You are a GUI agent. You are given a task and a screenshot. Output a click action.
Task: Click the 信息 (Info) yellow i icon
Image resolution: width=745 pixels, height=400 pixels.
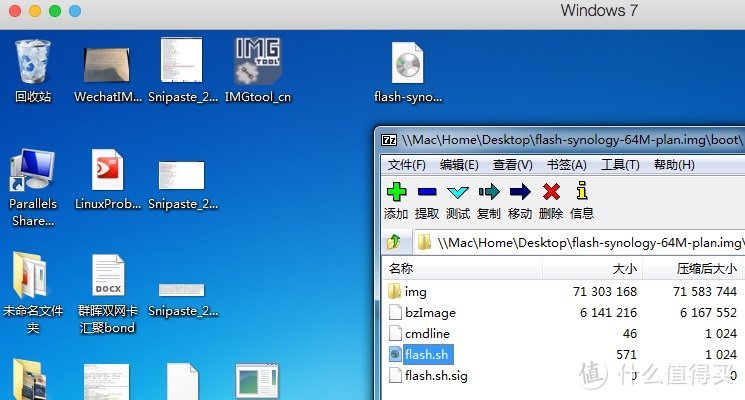[582, 190]
